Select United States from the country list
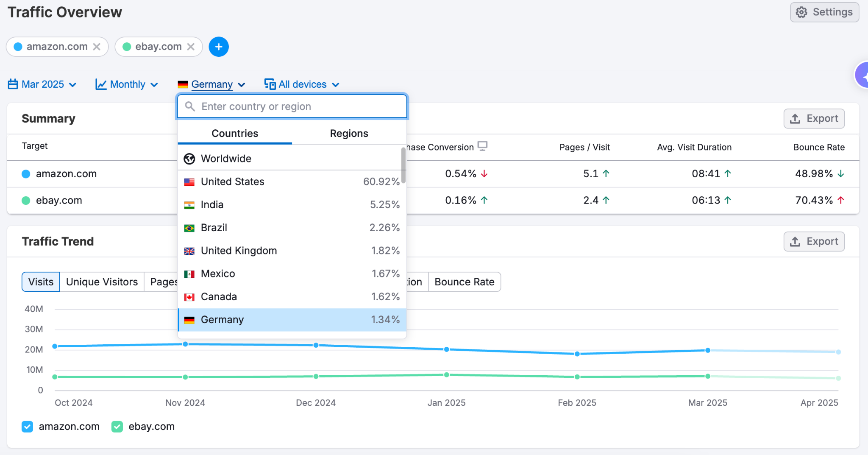This screenshot has height=455, width=868. pyautogui.click(x=232, y=181)
